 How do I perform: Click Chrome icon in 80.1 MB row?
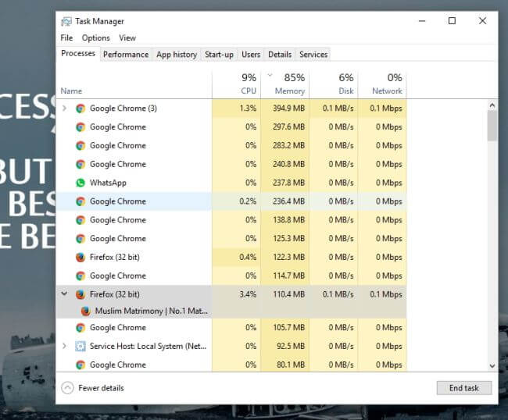point(80,365)
